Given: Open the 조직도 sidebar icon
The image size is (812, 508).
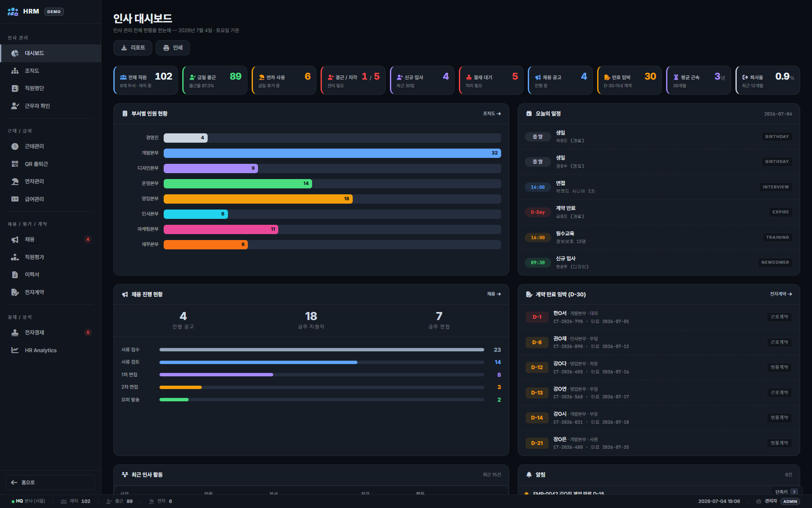Looking at the screenshot, I should [15, 71].
